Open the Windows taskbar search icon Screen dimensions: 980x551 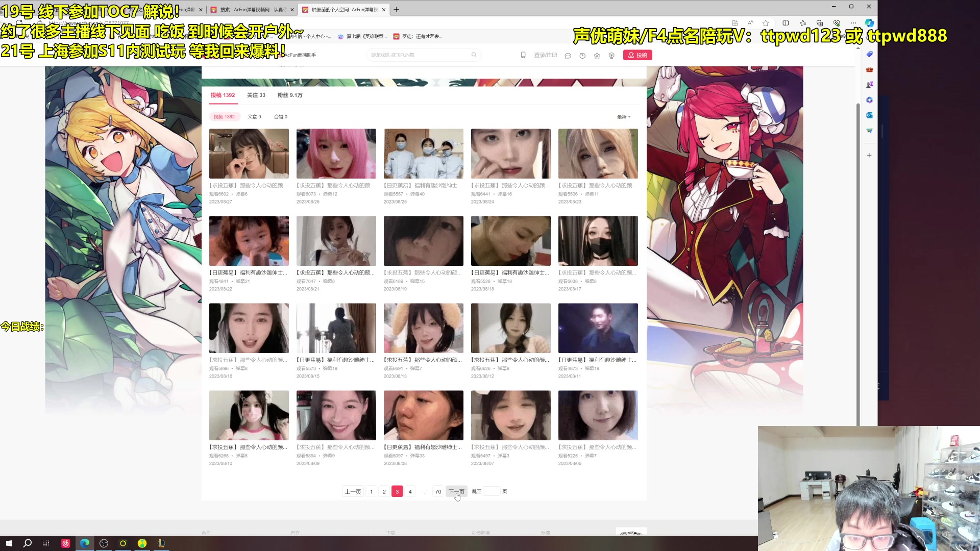point(28,543)
